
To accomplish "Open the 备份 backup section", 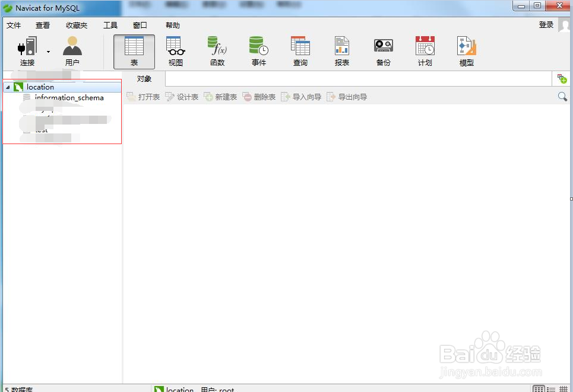I will 384,52.
